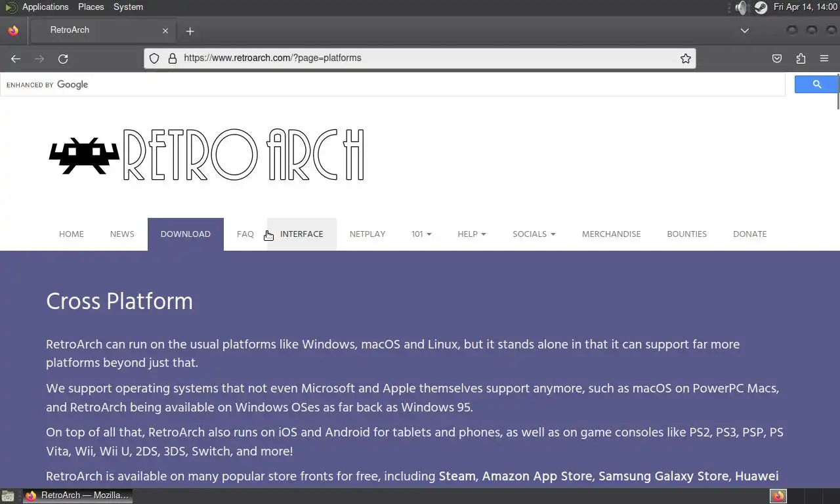The width and height of the screenshot is (840, 504).
Task: Open the DONATE link
Action: coord(750,234)
